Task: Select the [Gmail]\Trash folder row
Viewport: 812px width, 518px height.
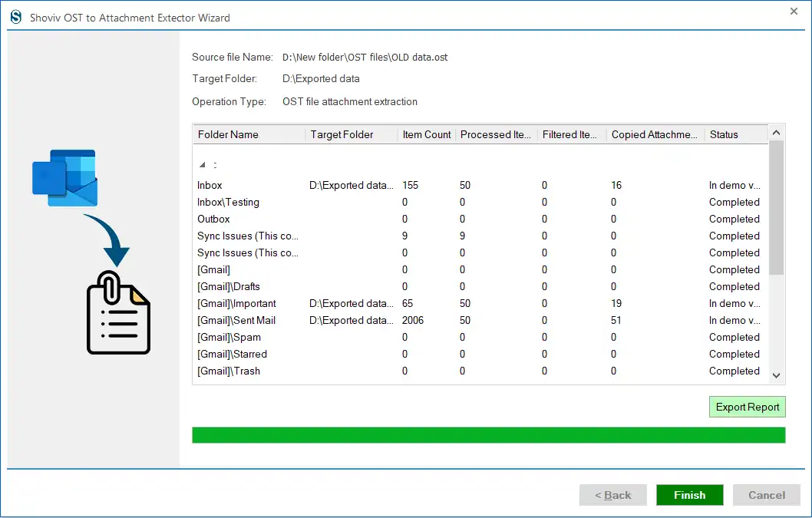Action: [480, 371]
